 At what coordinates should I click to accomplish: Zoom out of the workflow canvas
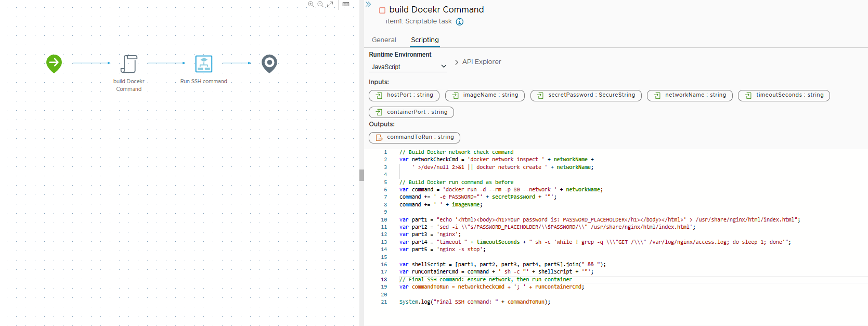320,4
